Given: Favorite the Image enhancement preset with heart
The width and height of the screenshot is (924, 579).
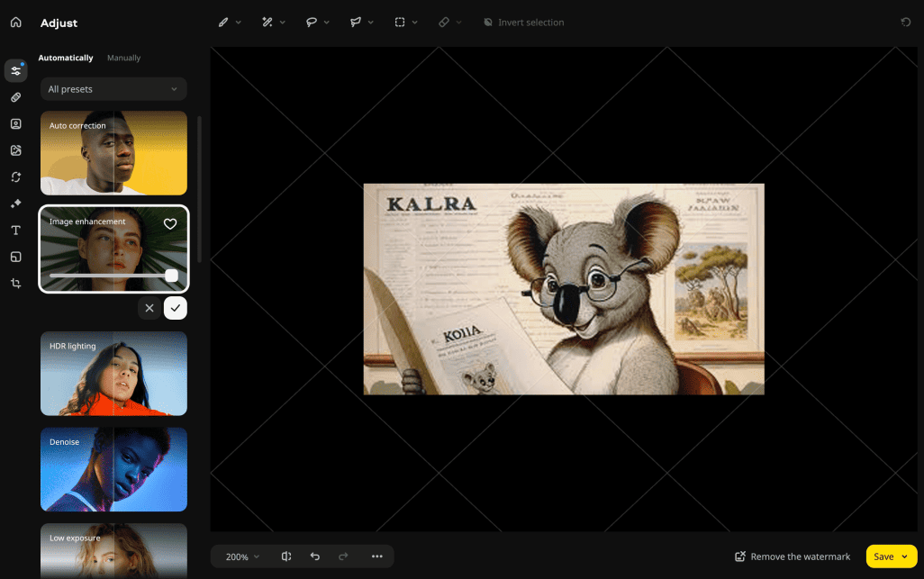Looking at the screenshot, I should (x=169, y=224).
